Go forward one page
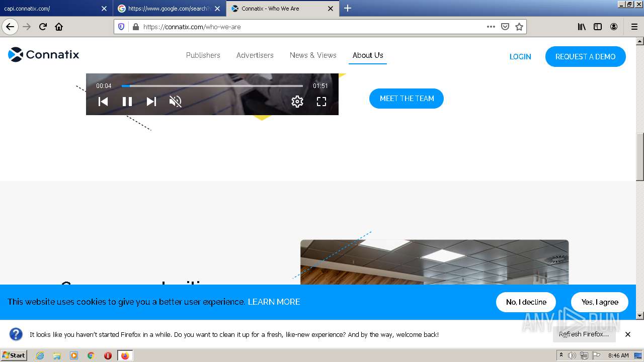 pos(27,27)
